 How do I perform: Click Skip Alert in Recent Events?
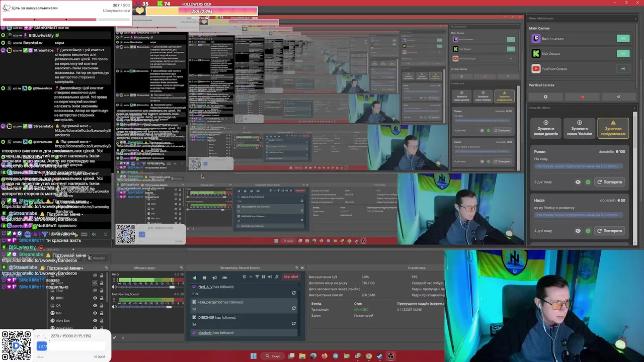pos(291,277)
